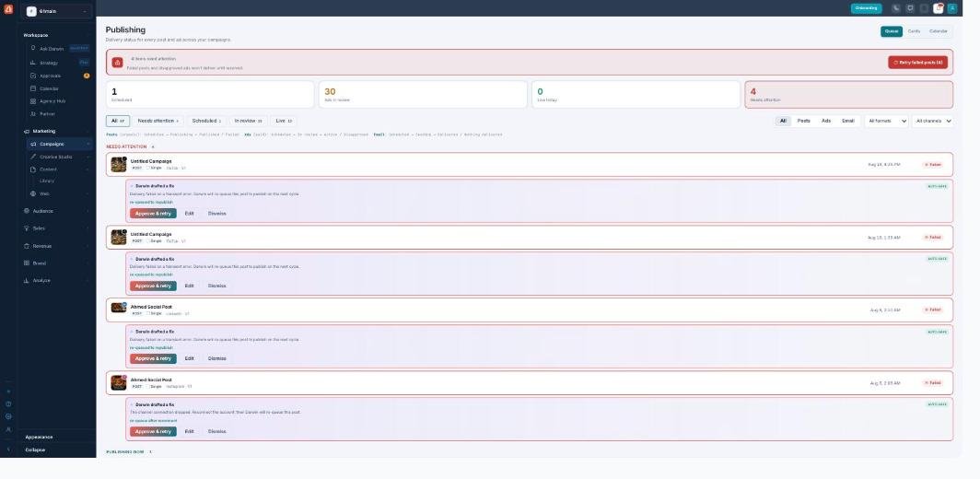Image resolution: width=980 pixels, height=479 pixels.
Task: Open Web in the Marketing section
Action: pyautogui.click(x=60, y=193)
